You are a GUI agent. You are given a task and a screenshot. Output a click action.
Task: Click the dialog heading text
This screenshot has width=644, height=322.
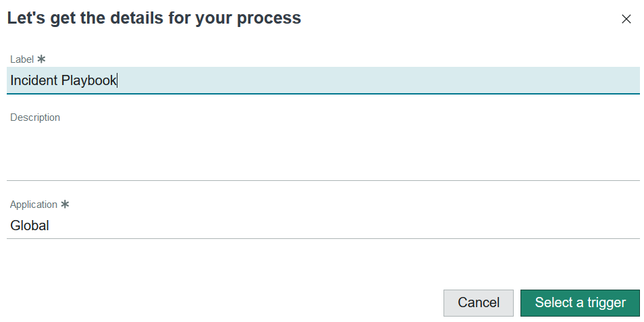(x=154, y=18)
